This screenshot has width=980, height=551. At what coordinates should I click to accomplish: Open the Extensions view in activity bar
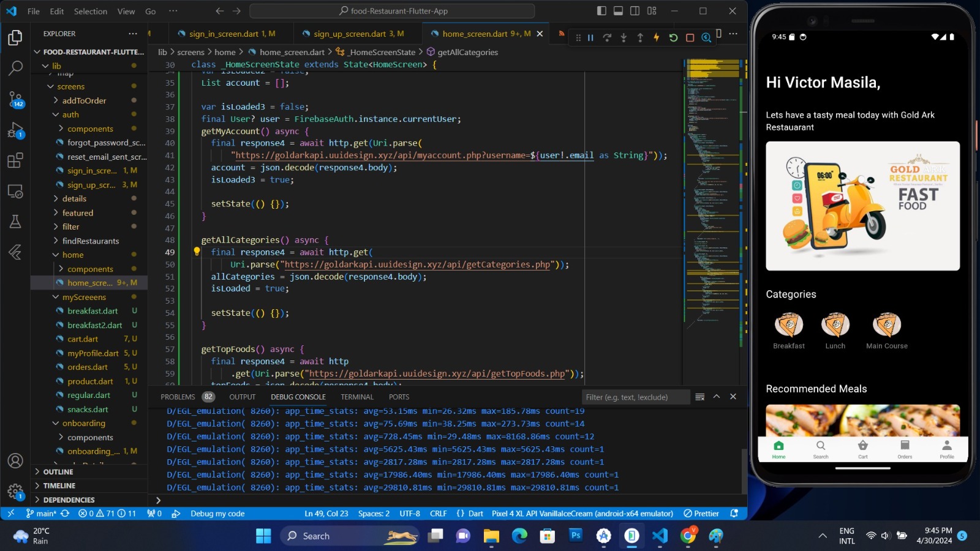[15, 161]
